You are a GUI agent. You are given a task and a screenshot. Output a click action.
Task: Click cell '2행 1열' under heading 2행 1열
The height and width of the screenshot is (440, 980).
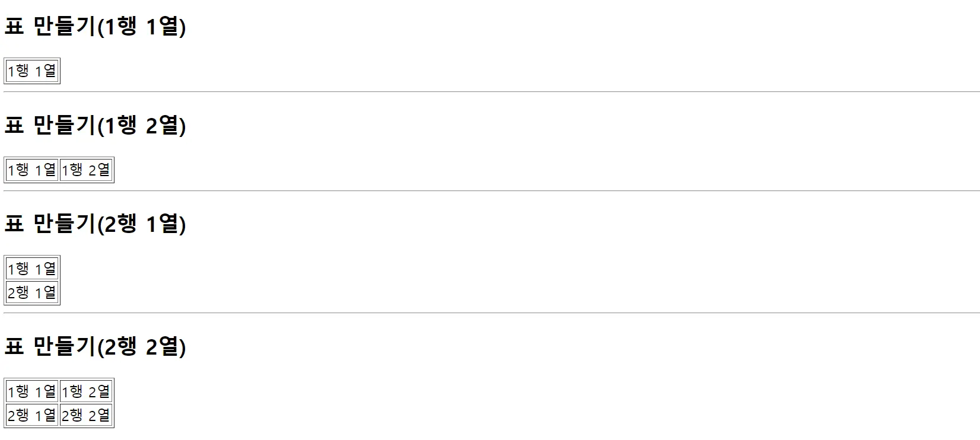click(32, 292)
